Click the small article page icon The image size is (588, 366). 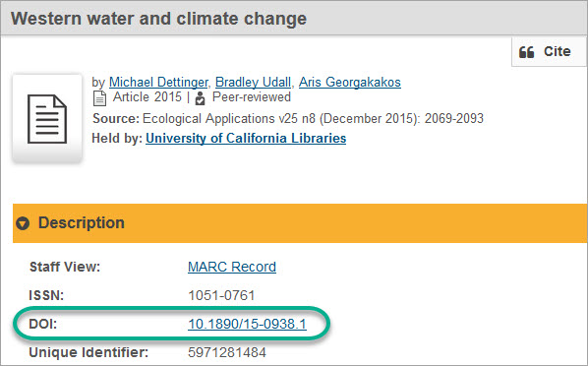(99, 98)
